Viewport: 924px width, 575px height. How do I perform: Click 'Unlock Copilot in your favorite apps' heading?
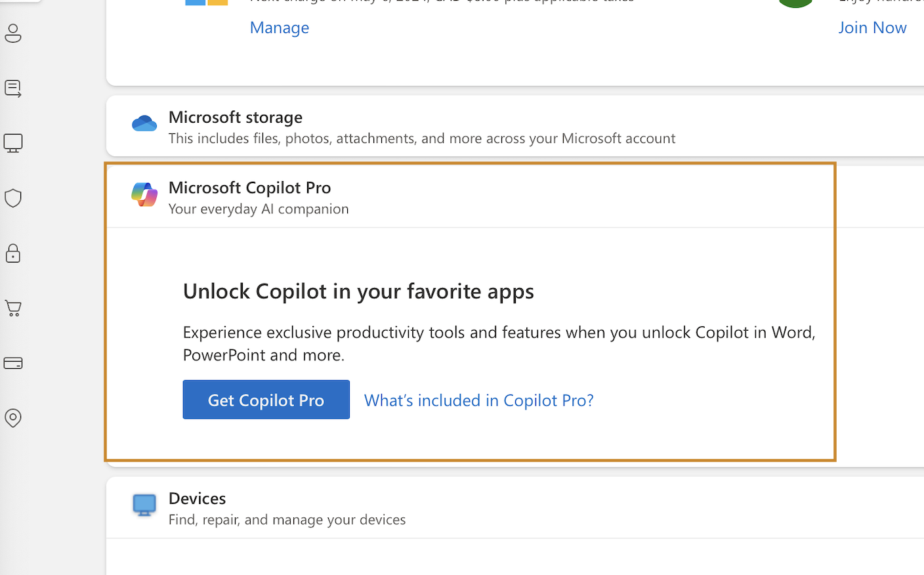(x=358, y=291)
